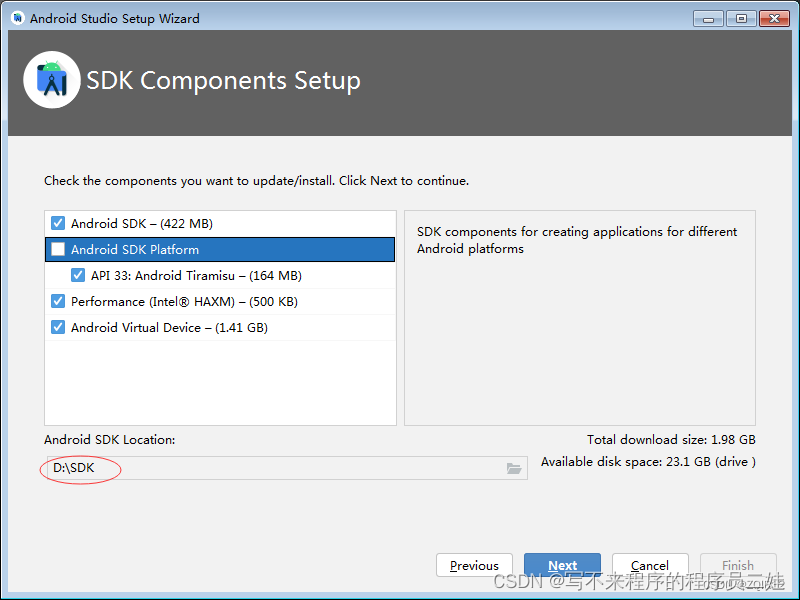This screenshot has height=600, width=800.
Task: Select Performance (Intel® HAXM) row label
Action: [x=184, y=302]
